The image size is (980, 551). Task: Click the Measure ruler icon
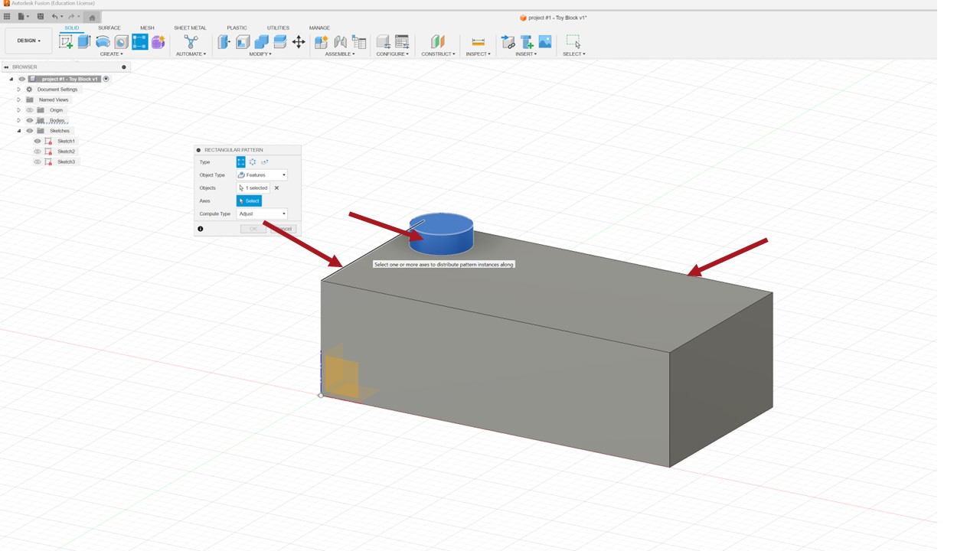478,41
